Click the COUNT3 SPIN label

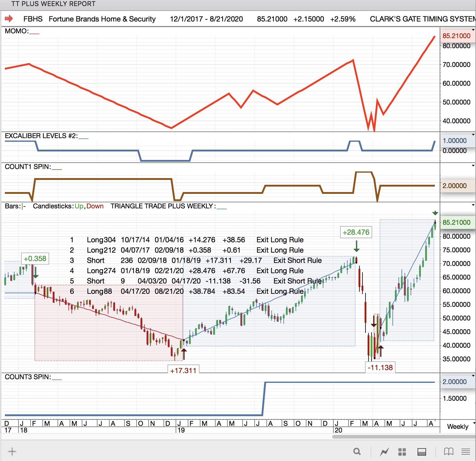click(x=28, y=377)
